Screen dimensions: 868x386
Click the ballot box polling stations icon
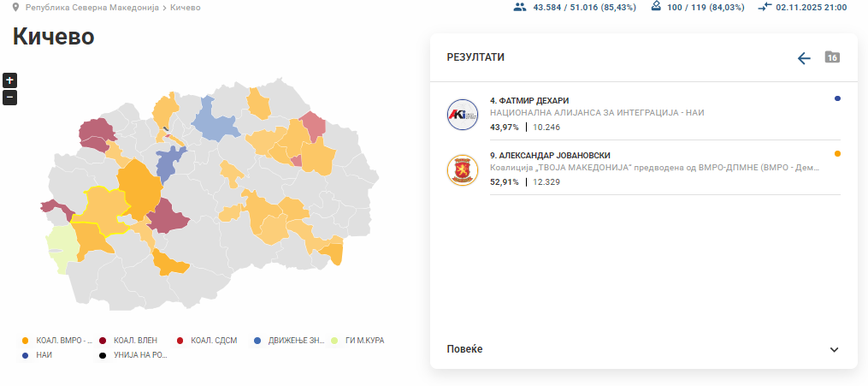tap(657, 7)
